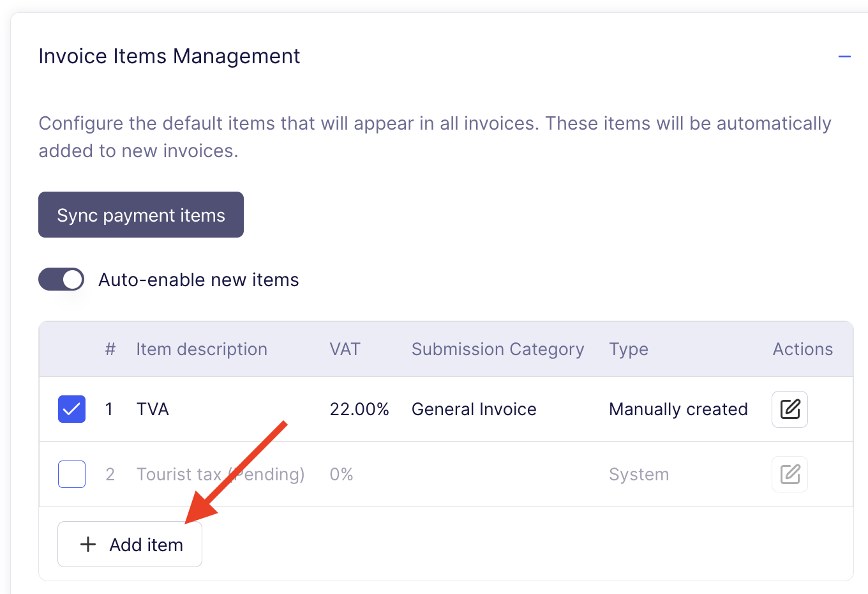Image resolution: width=868 pixels, height=594 pixels.
Task: Collapse the Invoice Items Management section
Action: (844, 56)
